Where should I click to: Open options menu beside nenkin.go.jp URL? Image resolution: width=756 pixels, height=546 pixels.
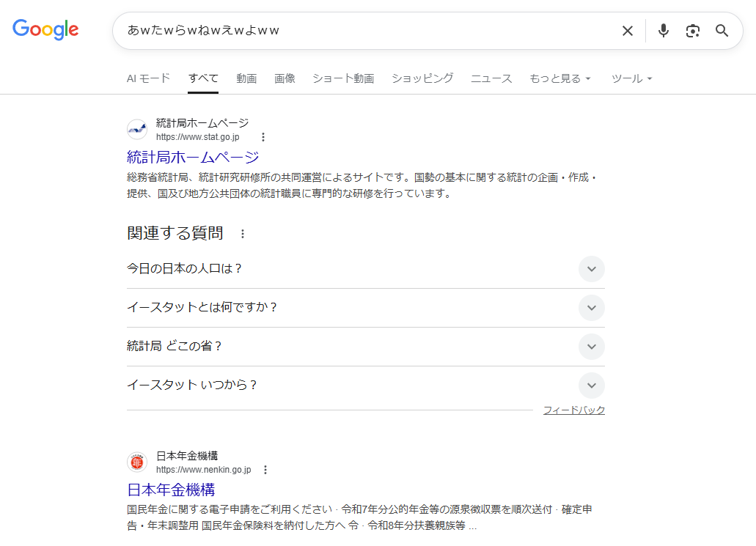pos(265,470)
